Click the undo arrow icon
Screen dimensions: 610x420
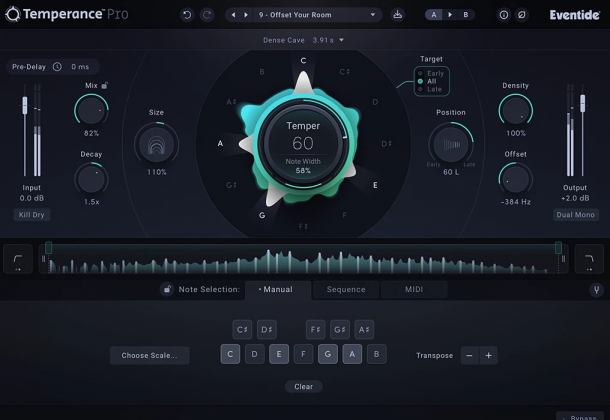(x=187, y=15)
